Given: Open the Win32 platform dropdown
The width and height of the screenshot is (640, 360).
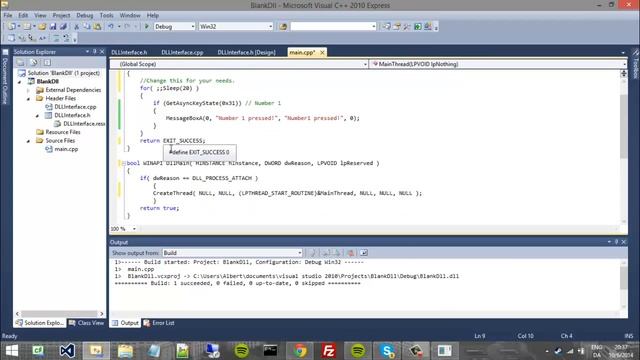Looking at the screenshot, I should 270,27.
